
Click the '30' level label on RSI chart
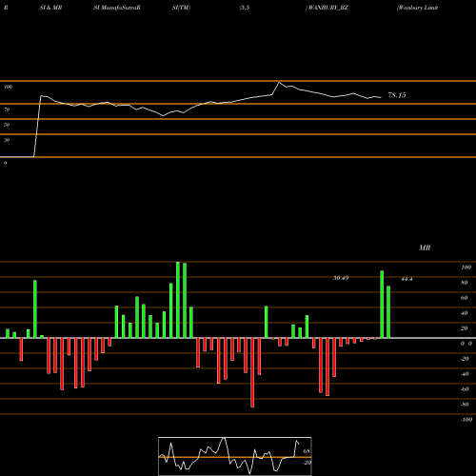[7, 140]
